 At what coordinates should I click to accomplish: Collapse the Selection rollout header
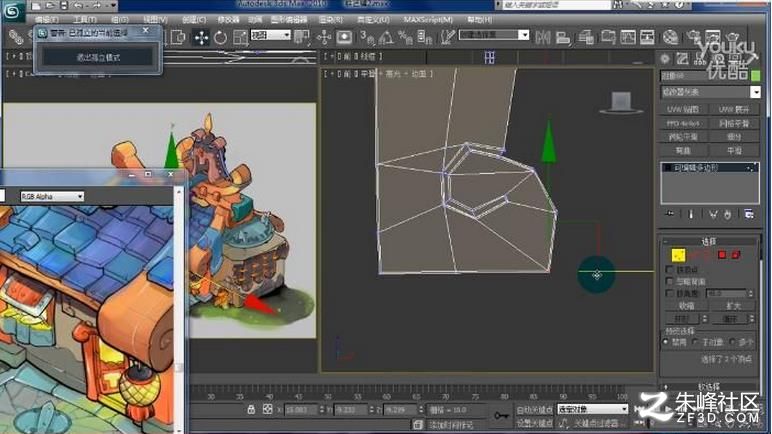point(708,241)
